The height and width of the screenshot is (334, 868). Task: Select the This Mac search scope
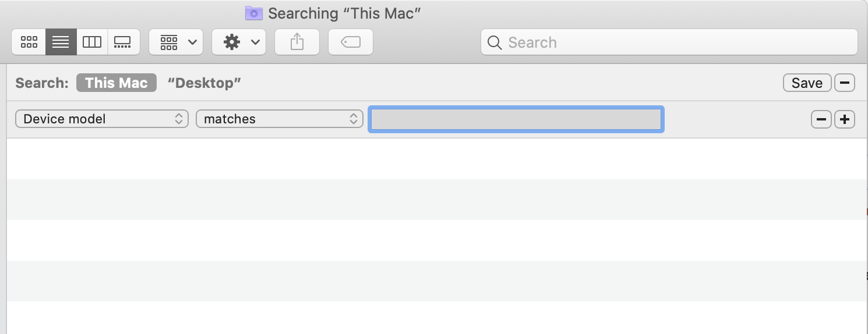pyautogui.click(x=117, y=83)
